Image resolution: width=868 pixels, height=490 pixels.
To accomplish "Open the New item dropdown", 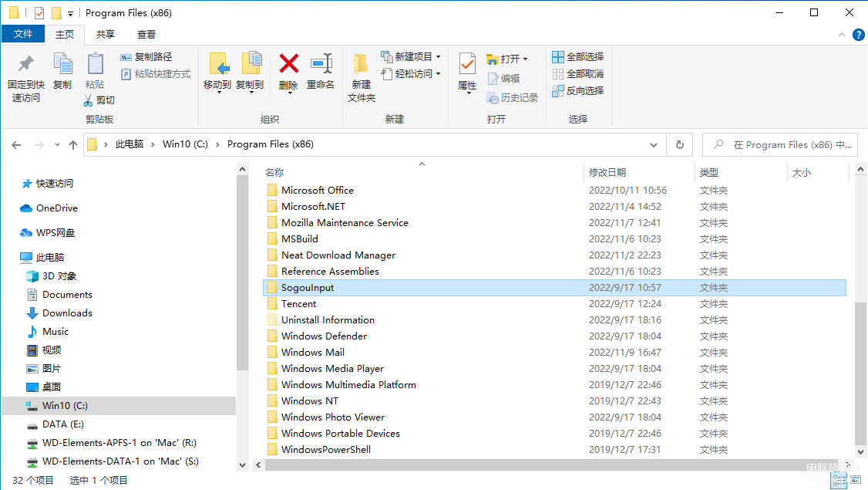I will pyautogui.click(x=411, y=56).
